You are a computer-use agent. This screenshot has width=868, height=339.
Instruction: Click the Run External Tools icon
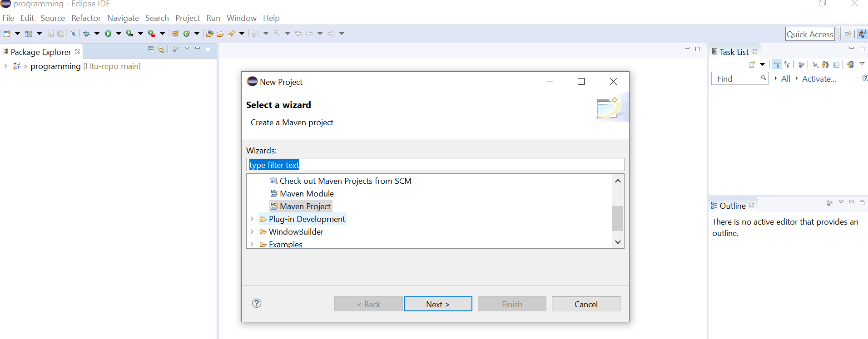click(x=152, y=34)
